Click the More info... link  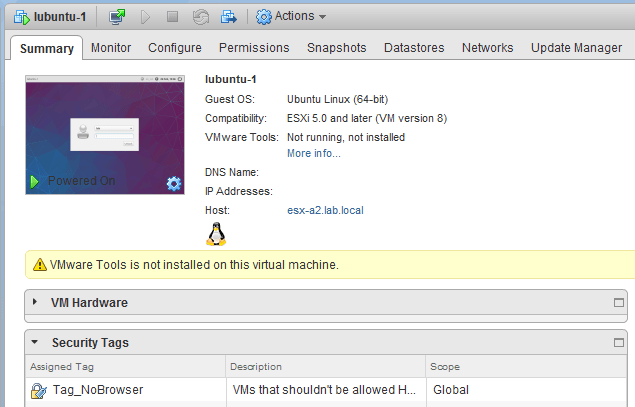point(313,153)
